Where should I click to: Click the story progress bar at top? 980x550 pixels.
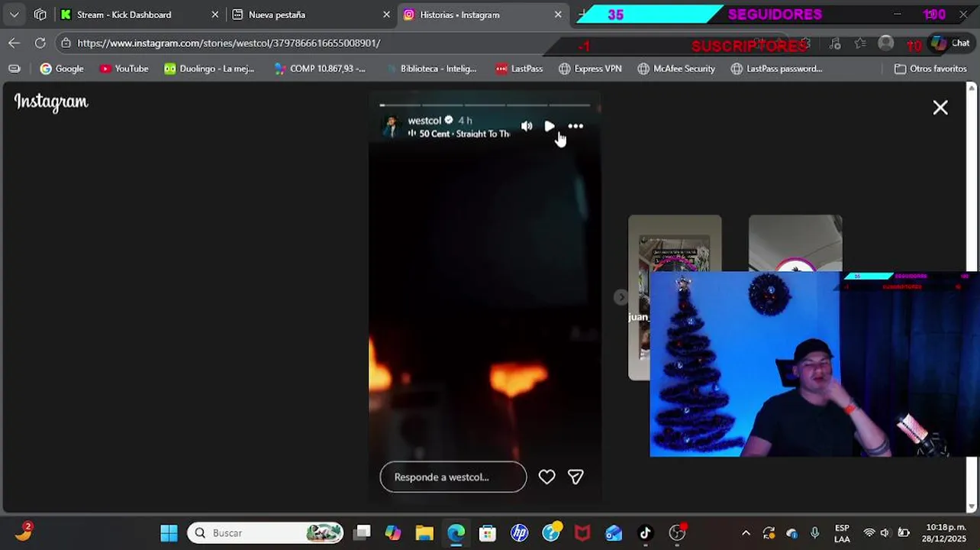pyautogui.click(x=485, y=105)
